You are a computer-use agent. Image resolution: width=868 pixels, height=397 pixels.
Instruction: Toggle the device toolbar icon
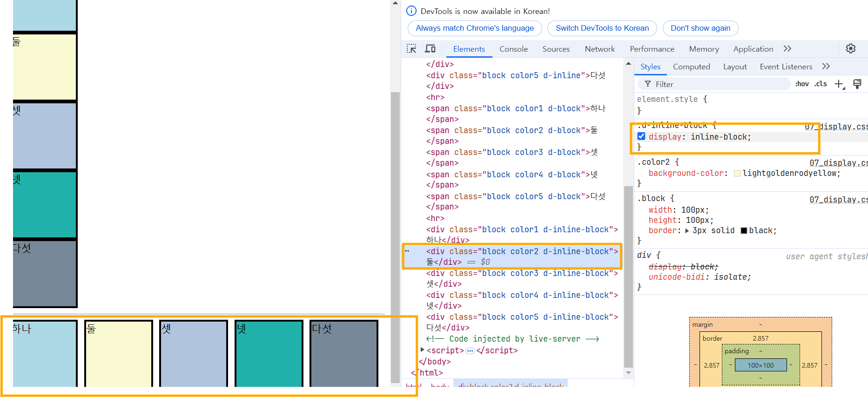tap(430, 49)
